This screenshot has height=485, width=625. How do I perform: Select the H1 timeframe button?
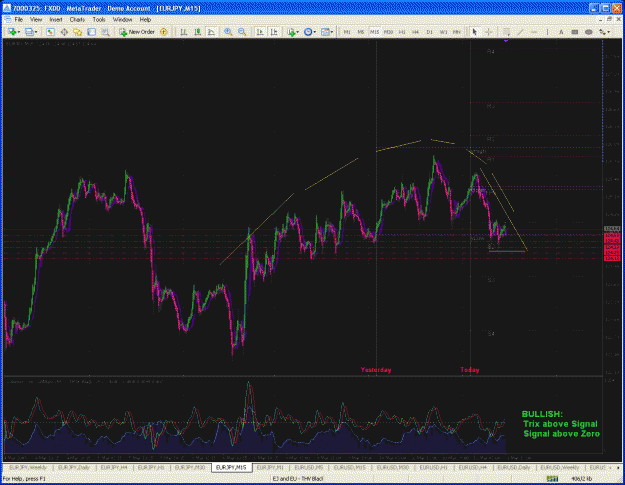pyautogui.click(x=402, y=32)
